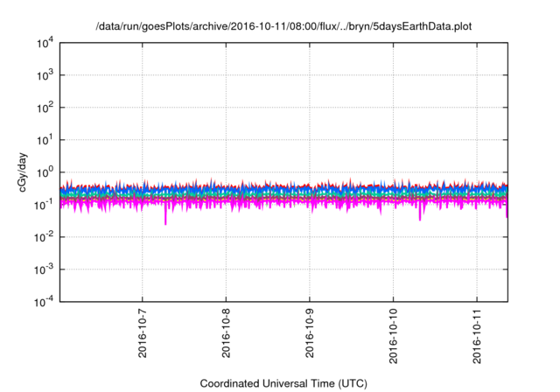This screenshot has height=392, width=560.
Task: Click the plot title file path
Action: 283,26
